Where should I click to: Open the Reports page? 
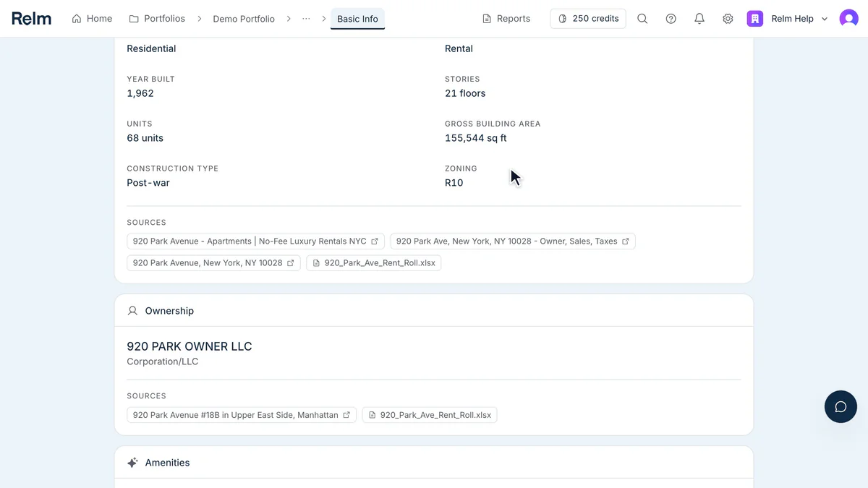(506, 19)
